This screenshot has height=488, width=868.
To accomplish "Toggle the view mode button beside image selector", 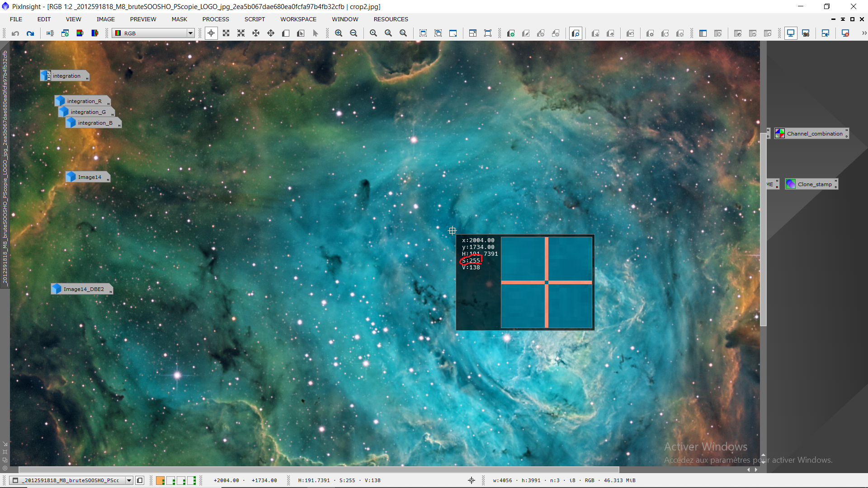I will pyautogui.click(x=140, y=480).
